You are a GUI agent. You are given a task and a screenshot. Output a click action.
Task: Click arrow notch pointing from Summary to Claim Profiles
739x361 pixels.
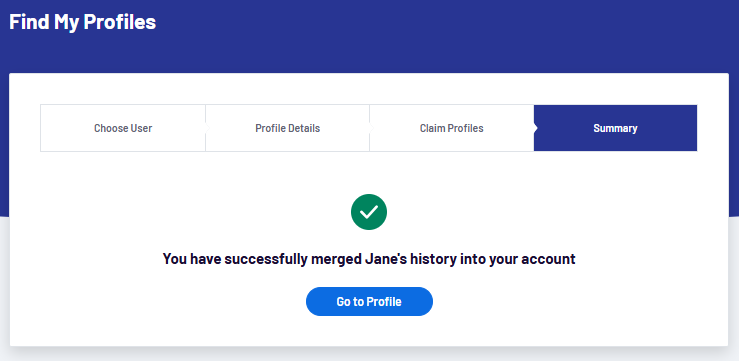(x=535, y=128)
